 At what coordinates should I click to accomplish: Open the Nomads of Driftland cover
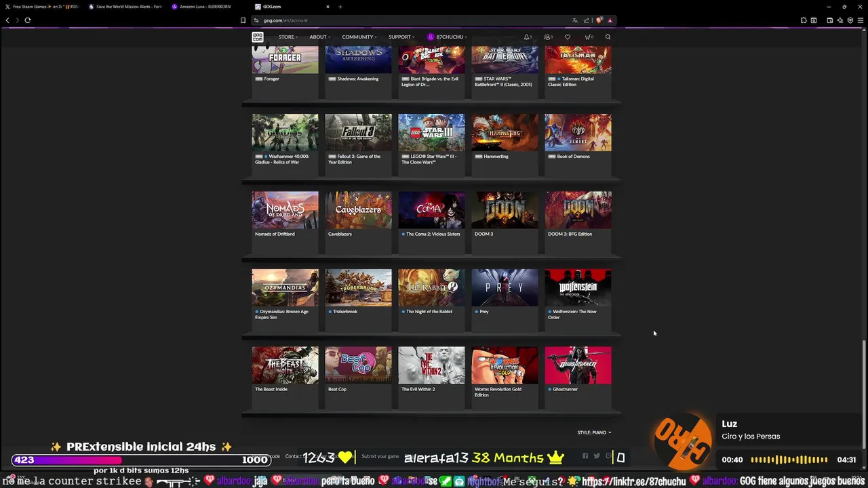[285, 210]
